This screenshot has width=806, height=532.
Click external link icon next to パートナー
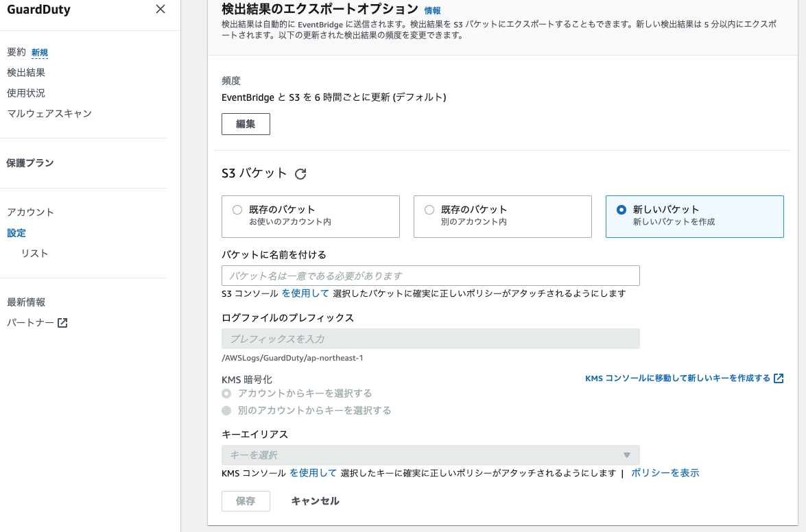[62, 323]
